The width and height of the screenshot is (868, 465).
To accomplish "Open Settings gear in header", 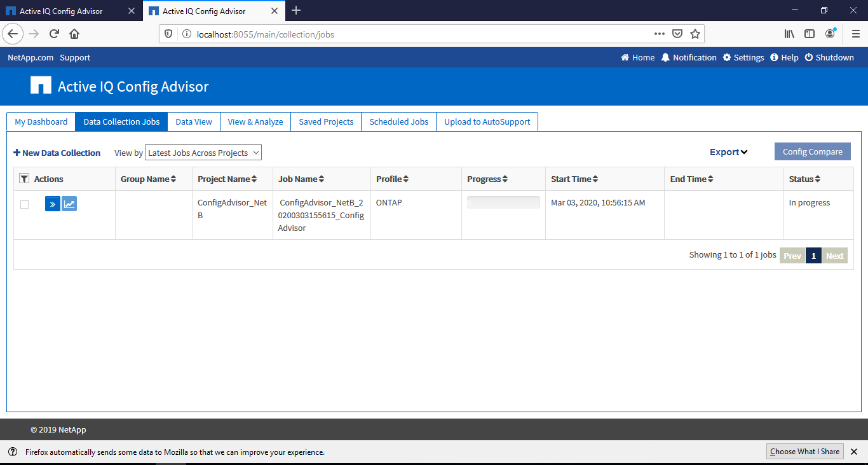I will click(727, 57).
